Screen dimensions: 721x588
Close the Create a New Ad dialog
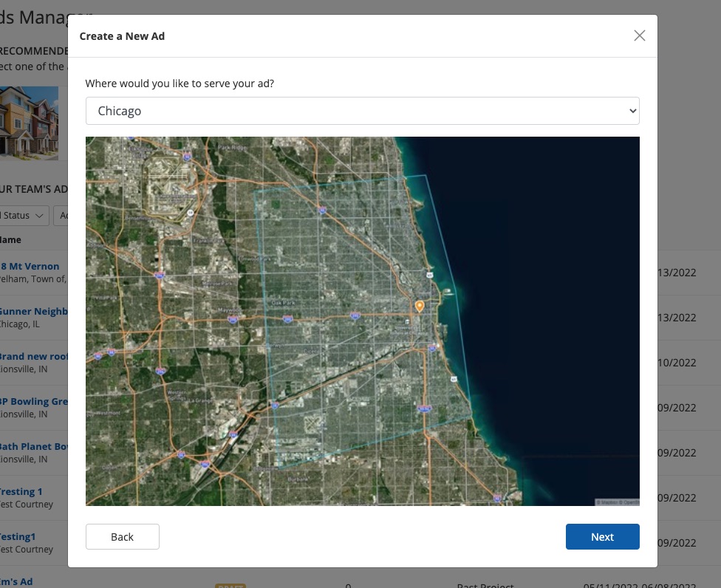[640, 35]
